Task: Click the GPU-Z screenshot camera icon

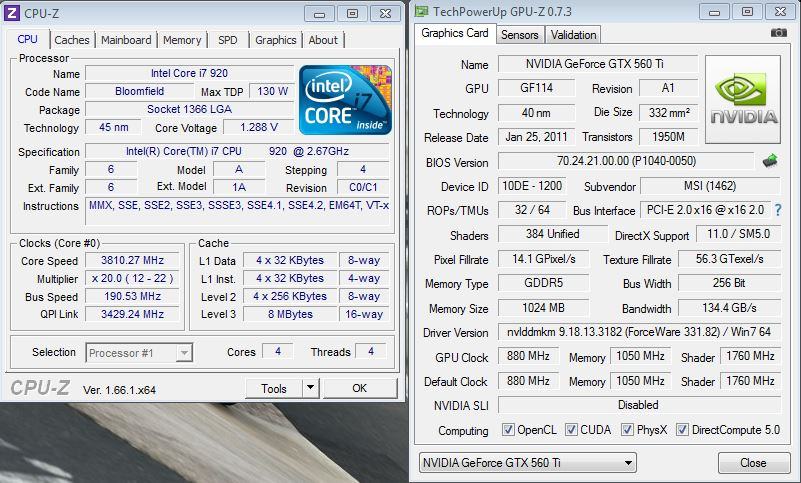Action: pyautogui.click(x=779, y=33)
